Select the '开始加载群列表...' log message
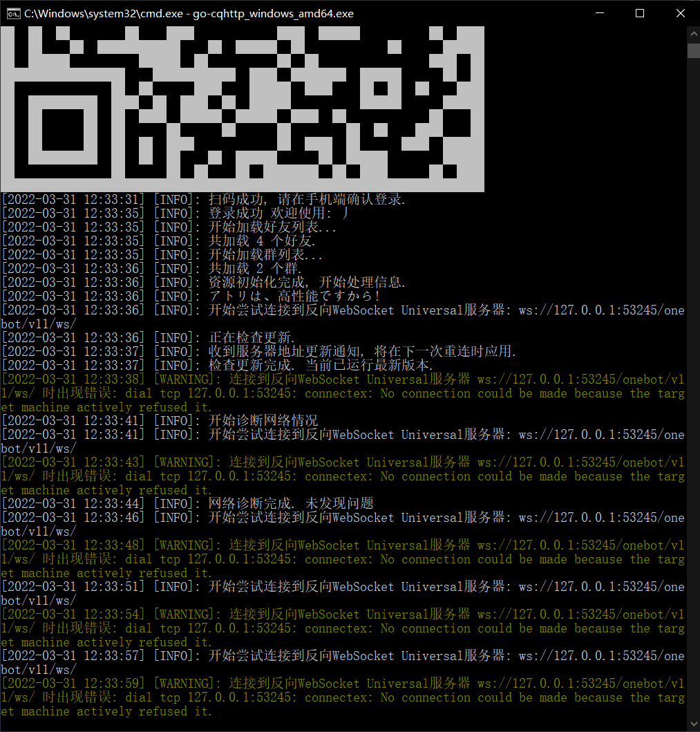 (265, 255)
